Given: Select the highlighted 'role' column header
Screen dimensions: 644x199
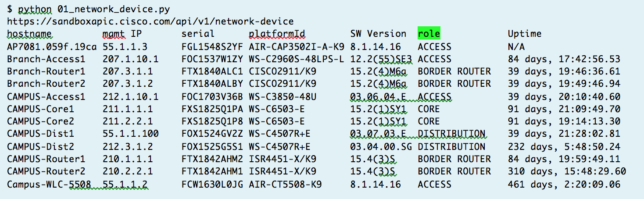Looking at the screenshot, I should (429, 34).
